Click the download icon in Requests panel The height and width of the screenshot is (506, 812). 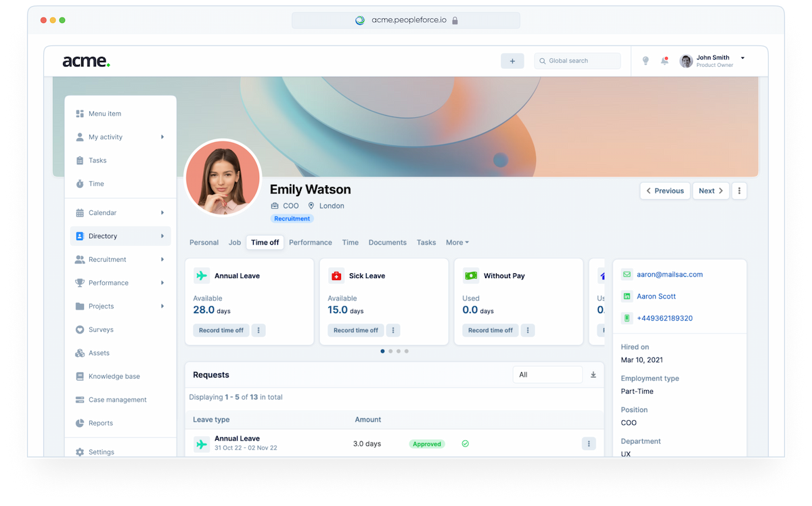coord(593,375)
